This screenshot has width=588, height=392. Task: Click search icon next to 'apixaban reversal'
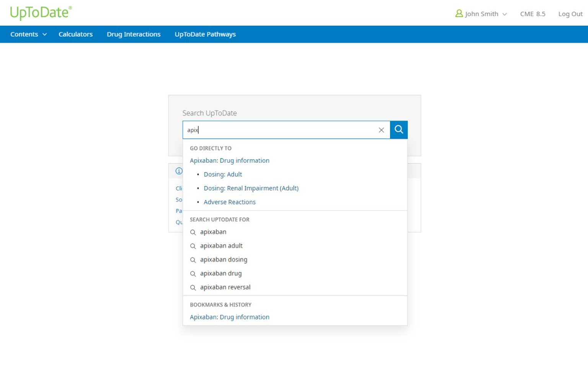point(193,287)
